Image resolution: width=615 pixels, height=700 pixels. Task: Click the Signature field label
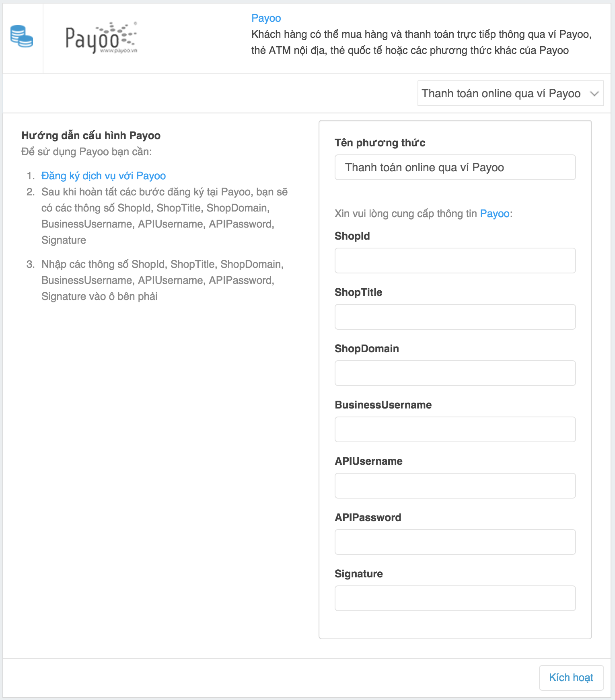click(358, 574)
